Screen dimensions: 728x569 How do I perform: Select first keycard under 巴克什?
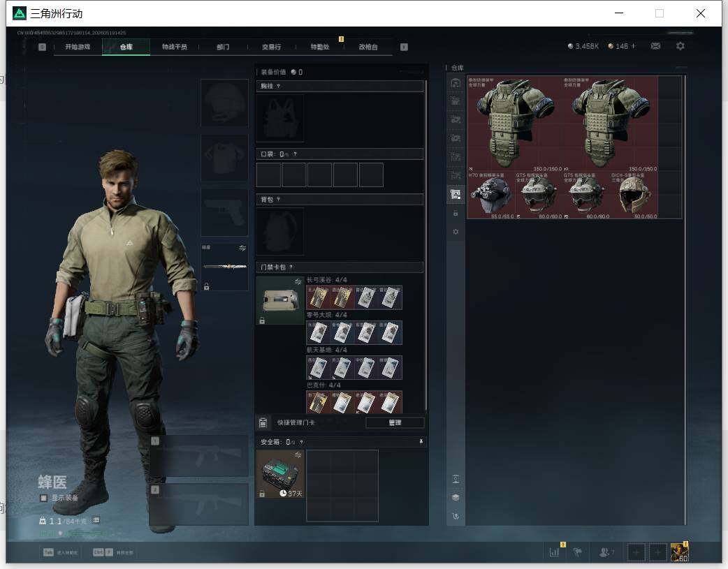pyautogui.click(x=318, y=402)
